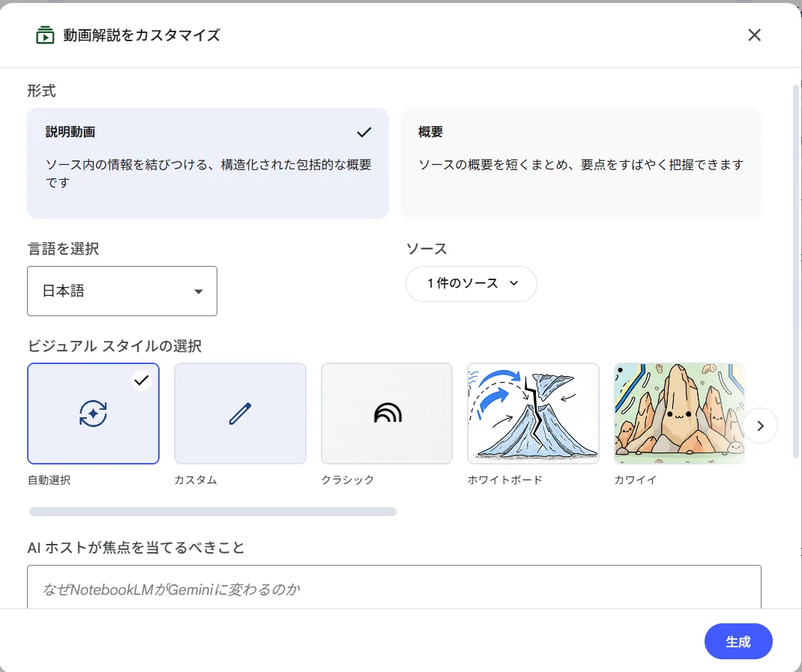Open the 日本語 language dropdown

tap(121, 291)
